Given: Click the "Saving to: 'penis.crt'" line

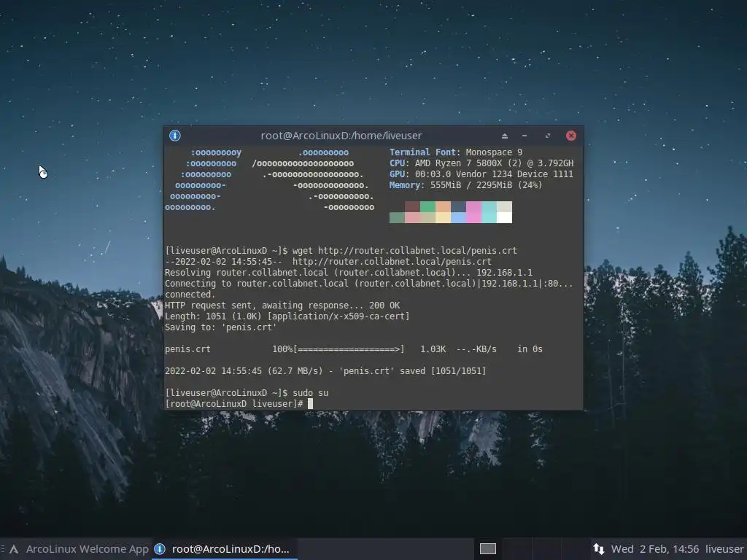Looking at the screenshot, I should pos(220,327).
